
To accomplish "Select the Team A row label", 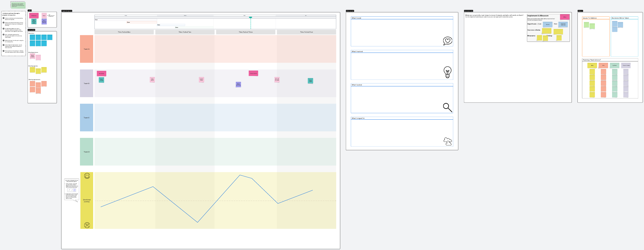I will click(86, 49).
